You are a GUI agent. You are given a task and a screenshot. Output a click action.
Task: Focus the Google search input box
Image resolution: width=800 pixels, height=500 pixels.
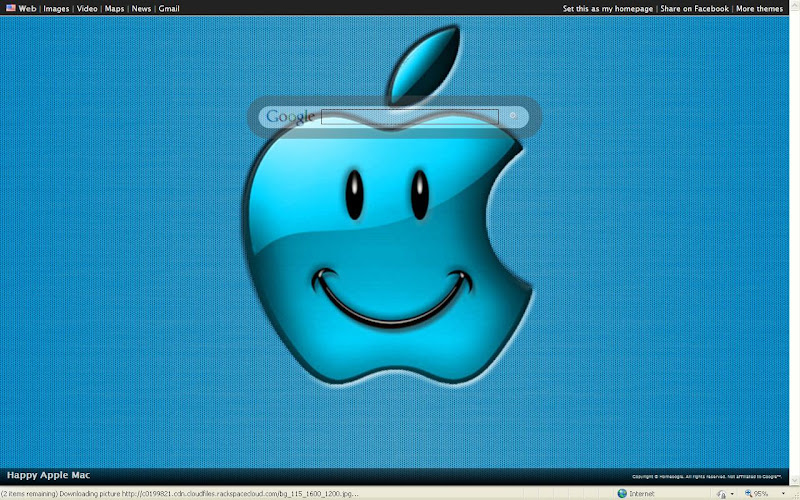point(410,117)
